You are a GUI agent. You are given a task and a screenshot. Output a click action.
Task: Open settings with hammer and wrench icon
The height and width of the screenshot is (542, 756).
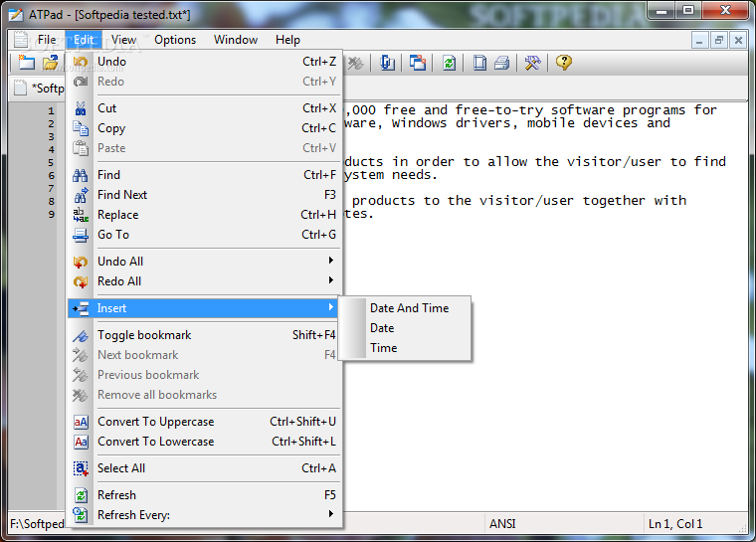(533, 63)
